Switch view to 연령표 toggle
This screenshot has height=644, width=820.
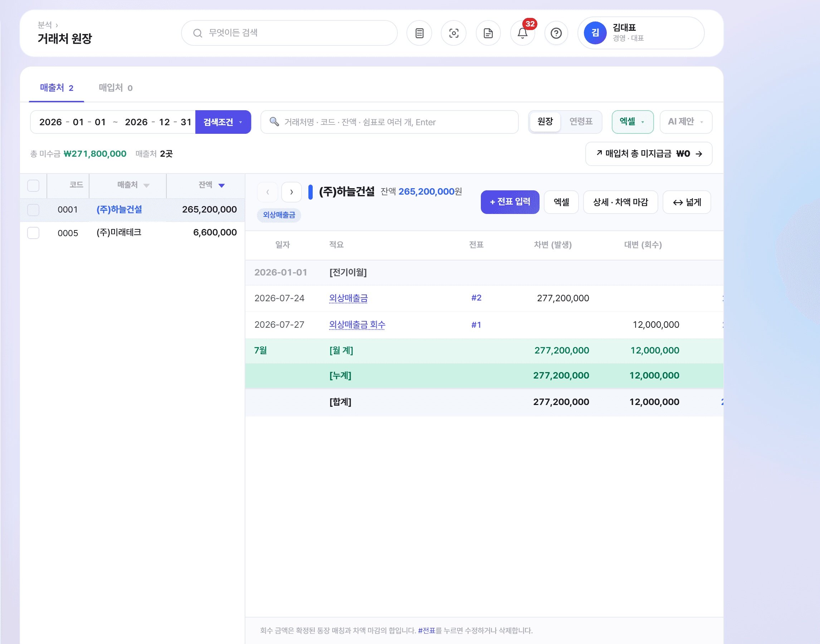(581, 121)
